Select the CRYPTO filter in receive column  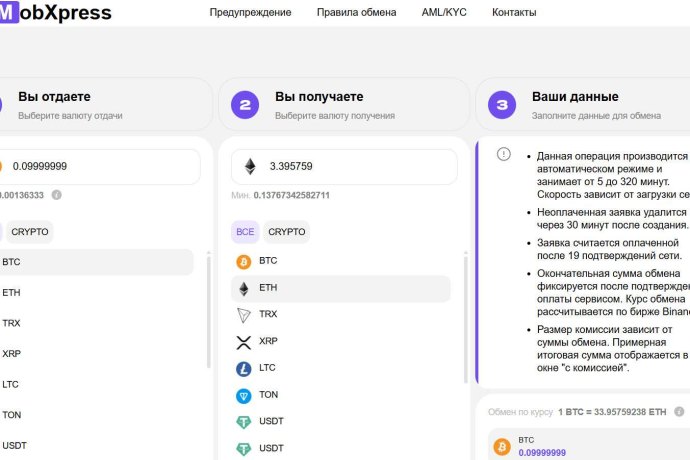tap(286, 232)
